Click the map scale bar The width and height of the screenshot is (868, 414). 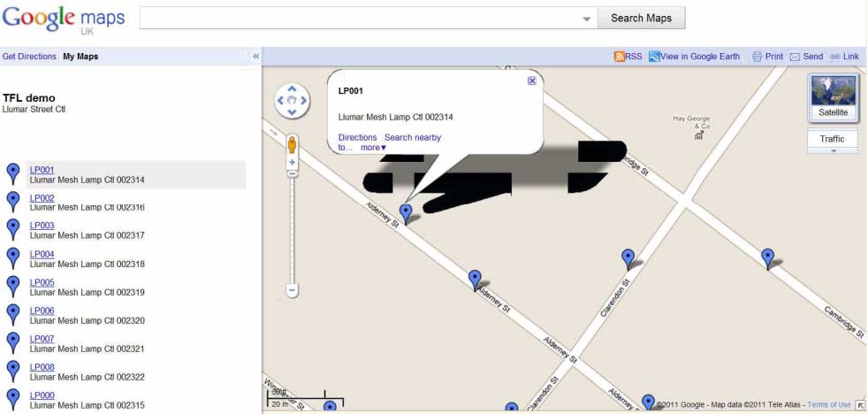coord(305,398)
